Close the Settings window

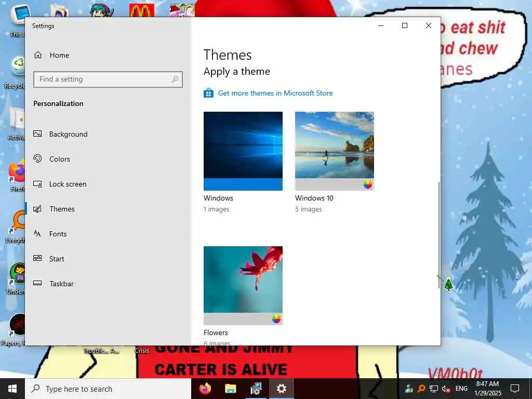point(429,26)
